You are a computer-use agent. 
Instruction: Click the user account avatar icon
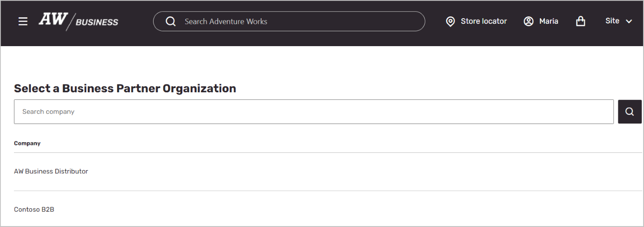528,21
